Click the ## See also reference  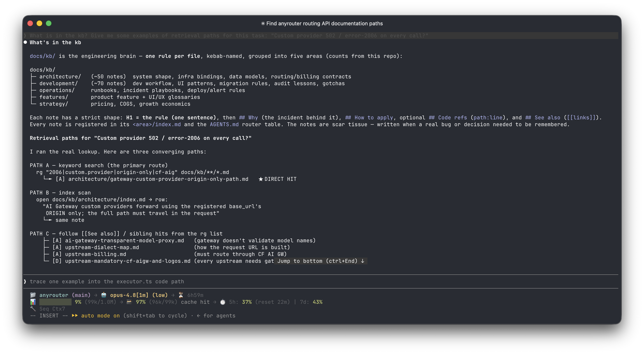543,117
